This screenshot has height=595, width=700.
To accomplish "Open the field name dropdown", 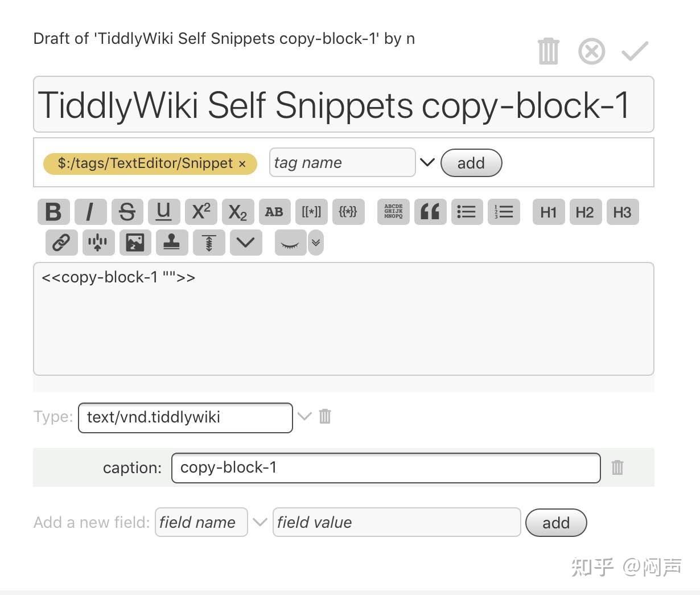I will point(260,522).
